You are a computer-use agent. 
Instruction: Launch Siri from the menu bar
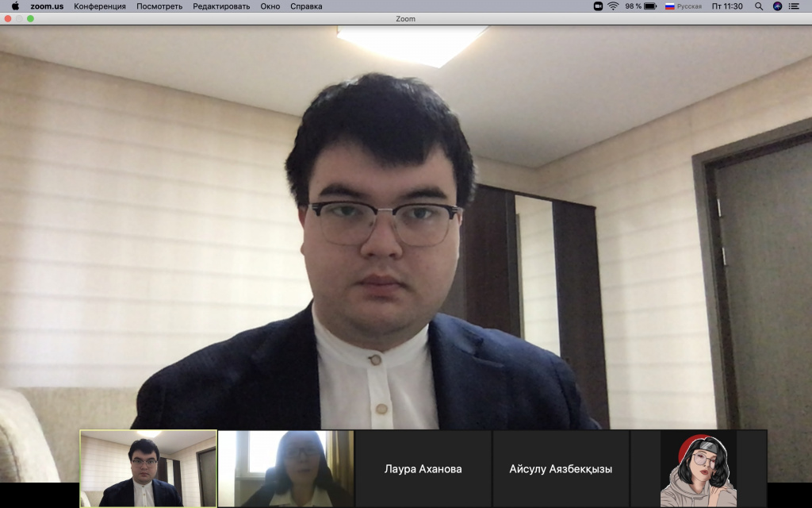(x=777, y=6)
